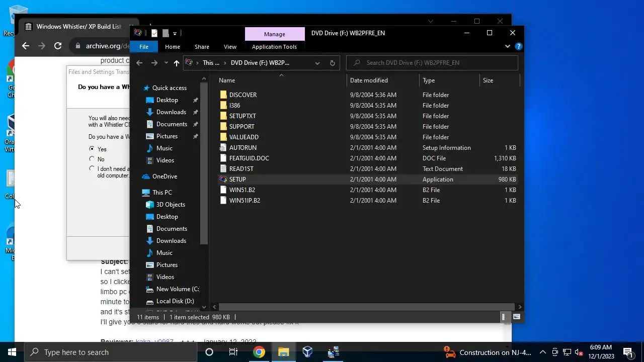Show hidden system tray icons
644x362 pixels.
tap(542, 352)
